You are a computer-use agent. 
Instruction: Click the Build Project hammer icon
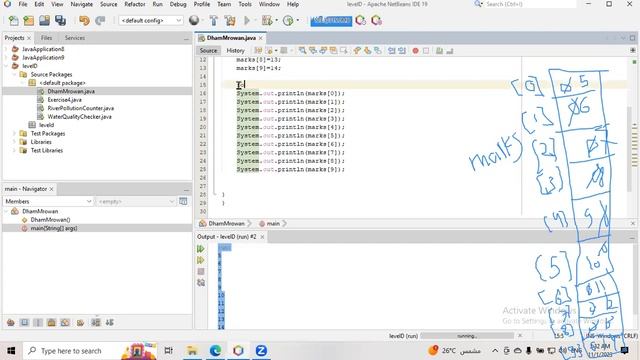pyautogui.click(x=213, y=20)
